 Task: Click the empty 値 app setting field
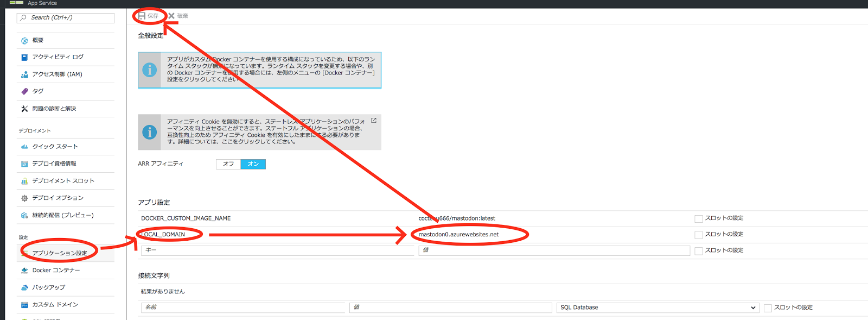pyautogui.click(x=554, y=250)
